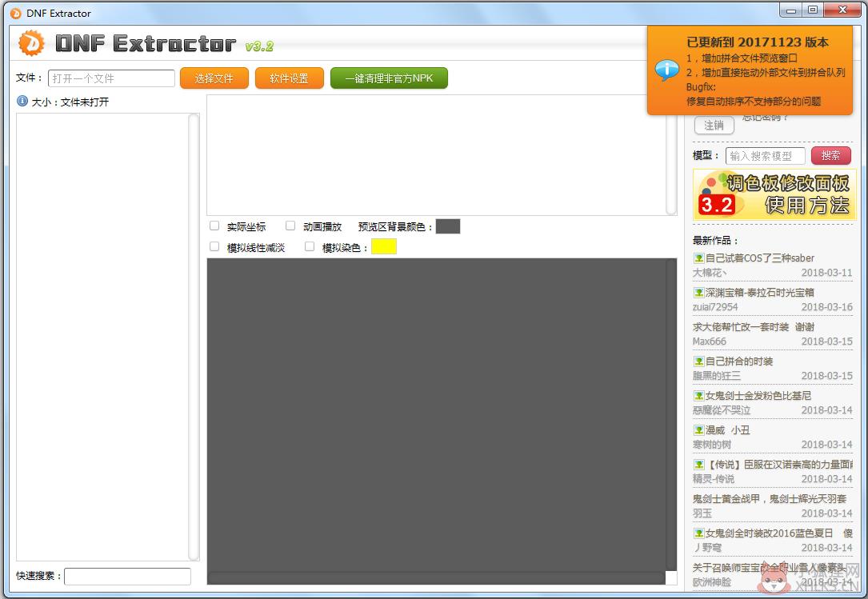Open post 求大佬帮忙改一套时装
This screenshot has height=599, width=868.
click(x=754, y=326)
